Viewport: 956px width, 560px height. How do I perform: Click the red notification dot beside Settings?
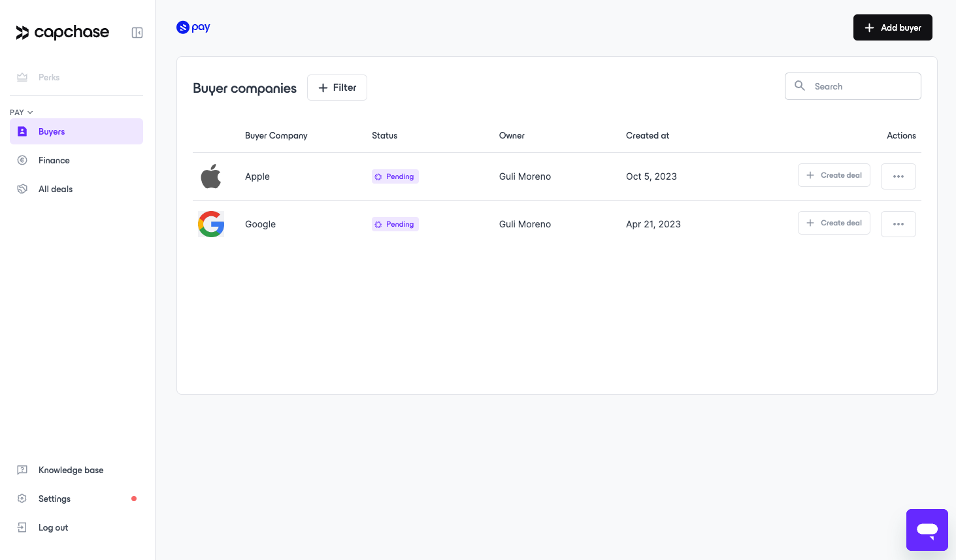click(x=134, y=499)
